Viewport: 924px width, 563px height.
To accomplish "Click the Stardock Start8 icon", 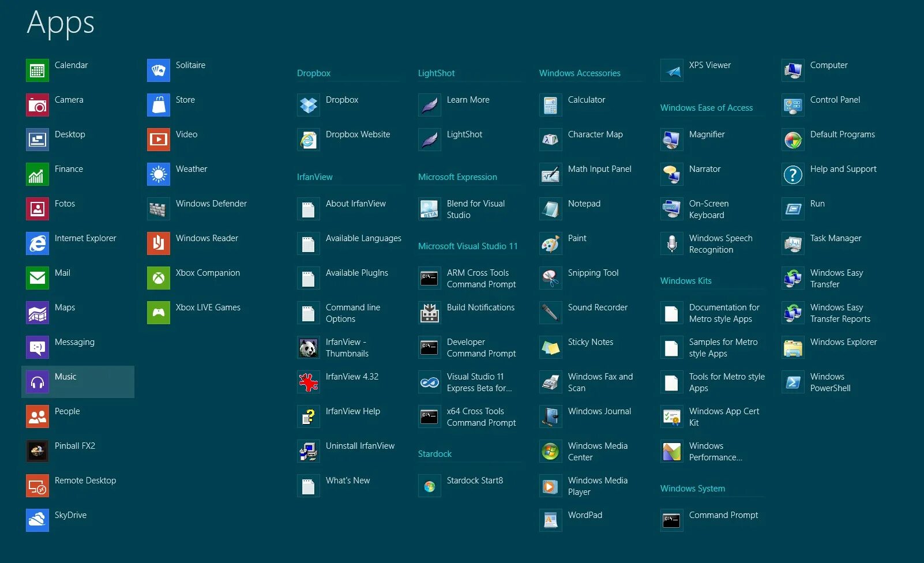I will click(x=430, y=486).
